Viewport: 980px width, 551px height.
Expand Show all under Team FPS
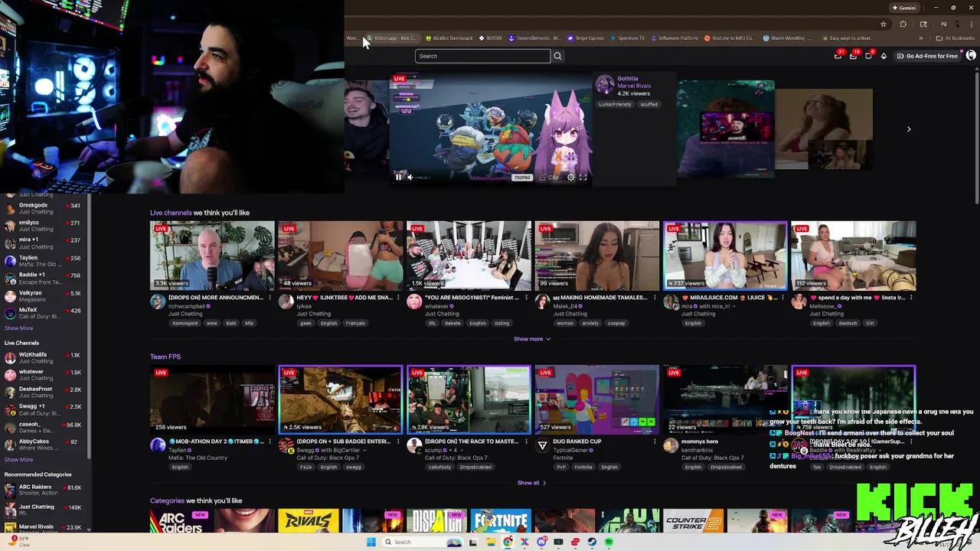(x=532, y=483)
